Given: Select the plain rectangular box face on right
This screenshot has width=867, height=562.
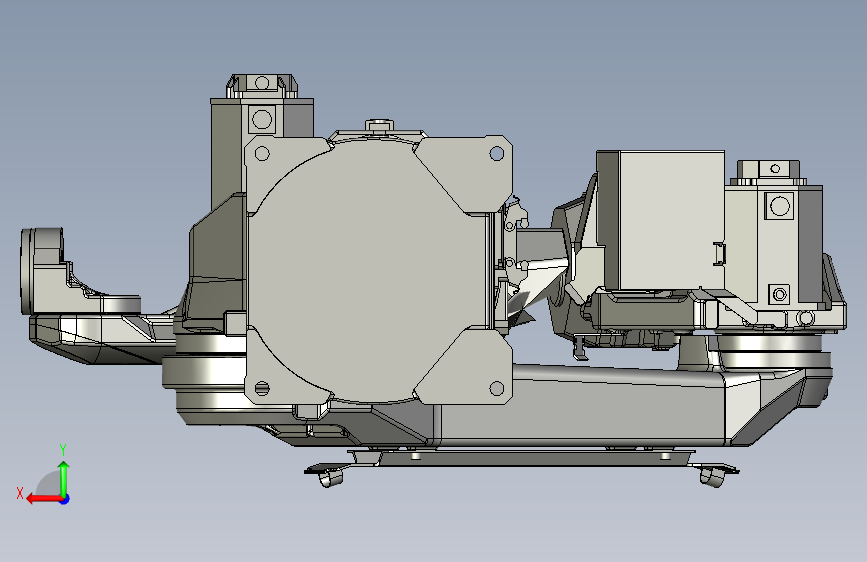Looking at the screenshot, I should point(671,220).
